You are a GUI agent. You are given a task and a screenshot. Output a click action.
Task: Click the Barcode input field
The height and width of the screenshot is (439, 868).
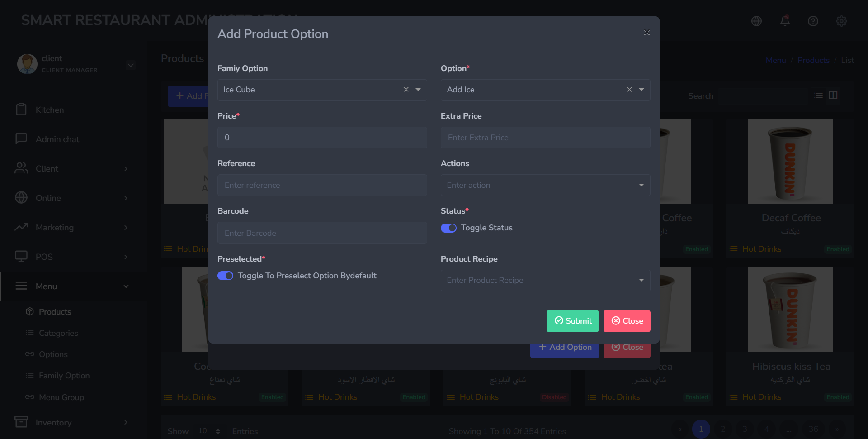coord(322,233)
